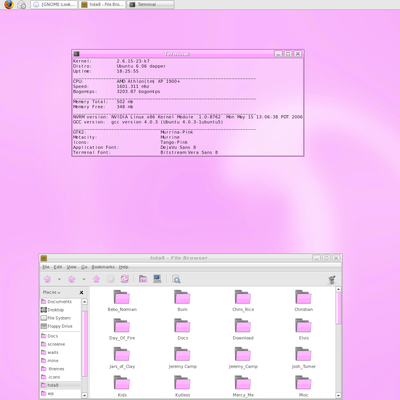Open the Help menu in File Browser
400x400 pixels.
(x=124, y=267)
